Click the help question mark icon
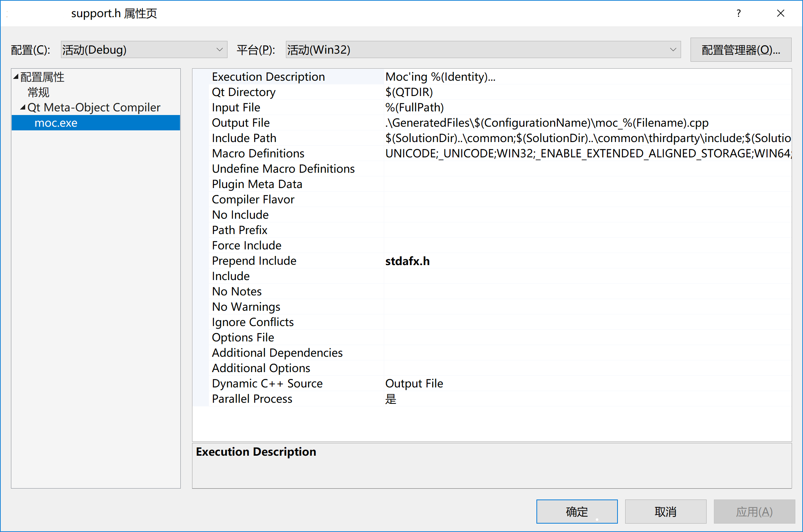Screen dimensions: 803x532 738,13
